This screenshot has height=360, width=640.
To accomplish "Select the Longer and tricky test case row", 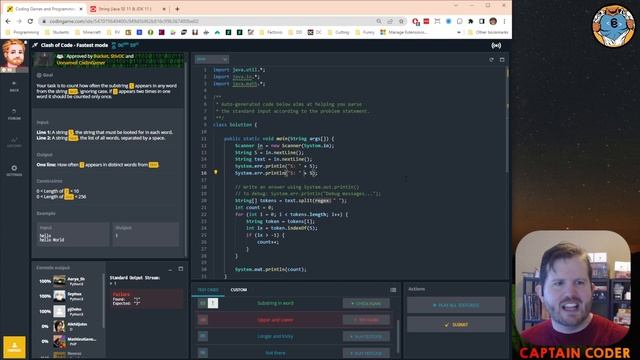I will [292, 336].
